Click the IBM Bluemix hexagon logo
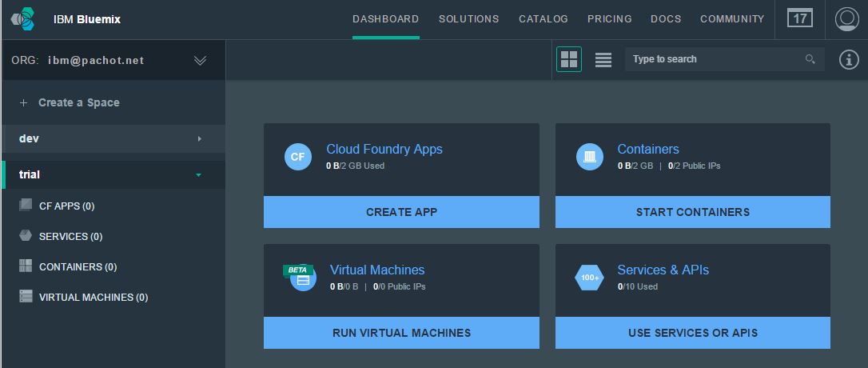 (22, 18)
